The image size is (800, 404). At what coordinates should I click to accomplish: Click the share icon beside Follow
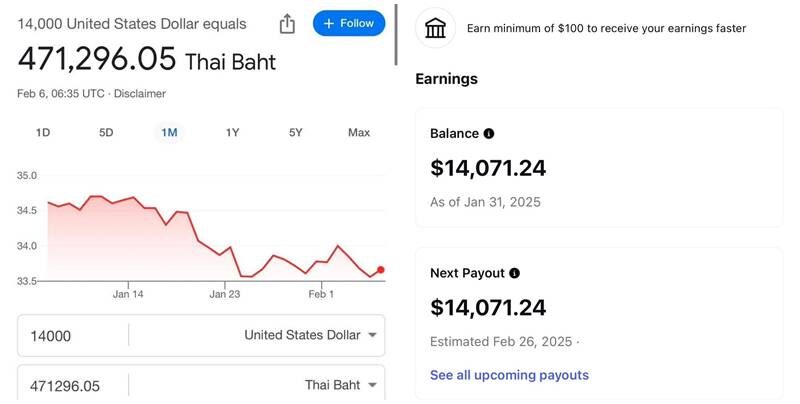287,24
